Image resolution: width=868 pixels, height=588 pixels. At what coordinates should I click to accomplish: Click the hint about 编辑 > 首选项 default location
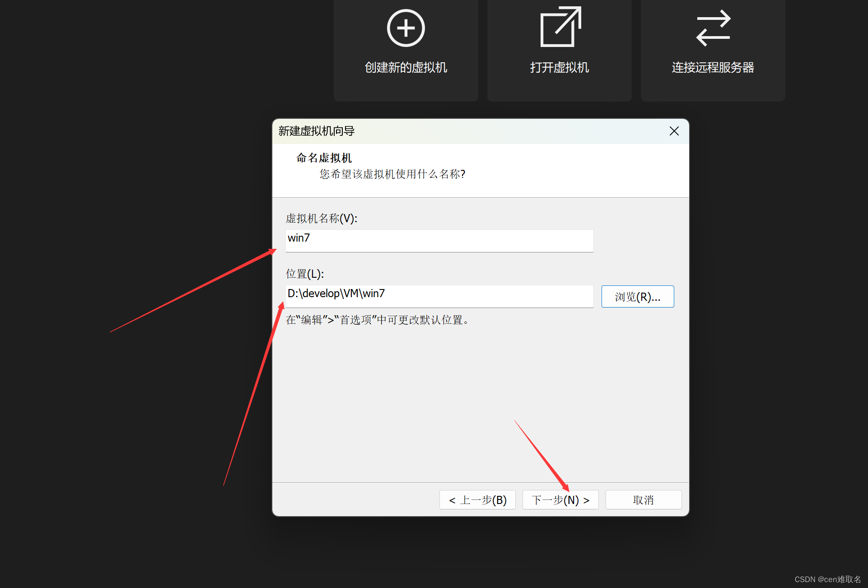pyautogui.click(x=378, y=320)
